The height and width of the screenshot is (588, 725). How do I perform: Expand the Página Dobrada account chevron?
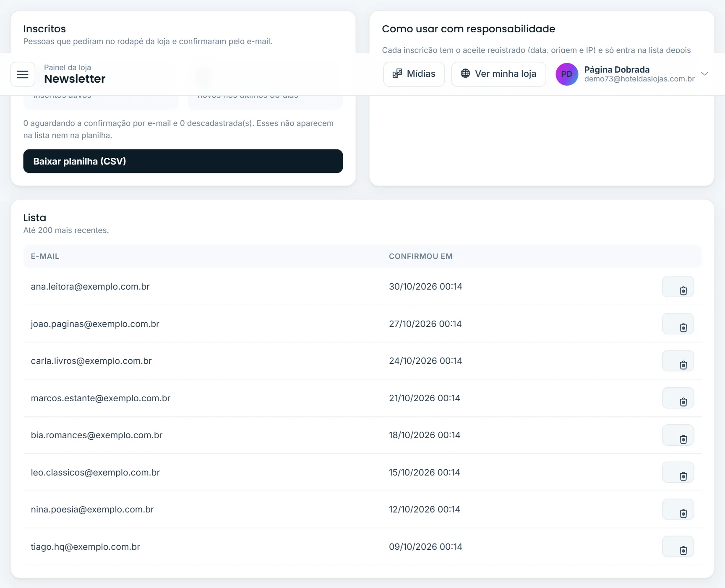coord(705,74)
